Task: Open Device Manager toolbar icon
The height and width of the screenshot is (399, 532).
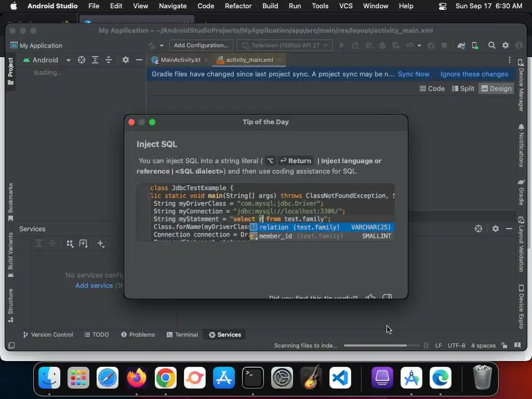Action: coord(475,46)
